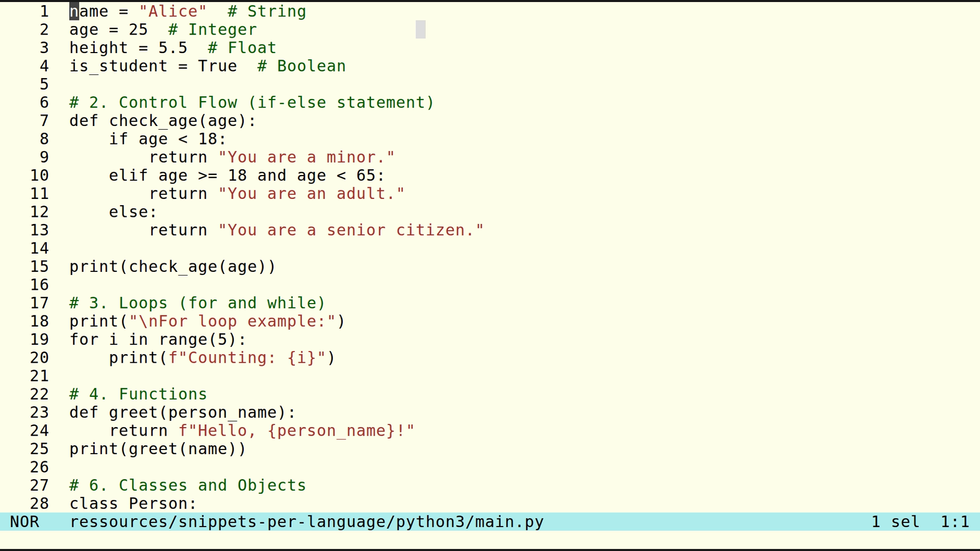Click the secondary cursor marker on line 2

click(x=421, y=30)
